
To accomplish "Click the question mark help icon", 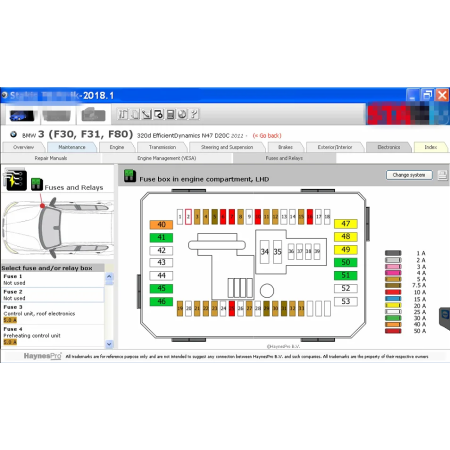I will point(194,114).
